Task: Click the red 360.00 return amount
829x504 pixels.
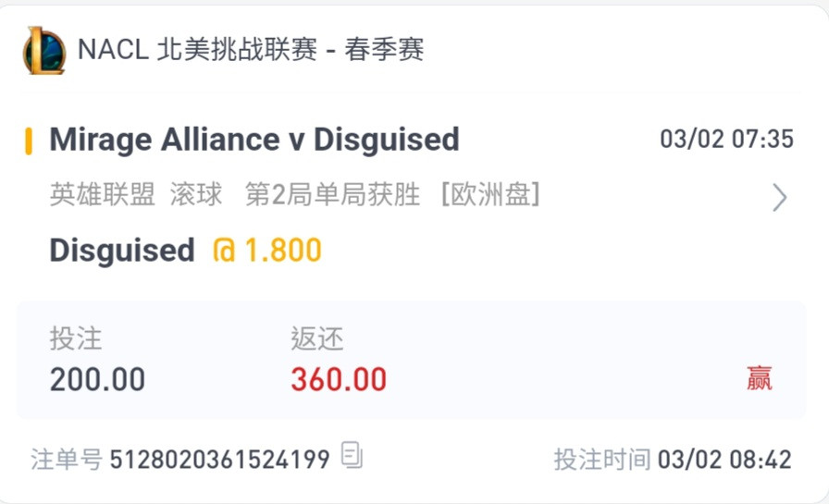Action: click(x=339, y=379)
